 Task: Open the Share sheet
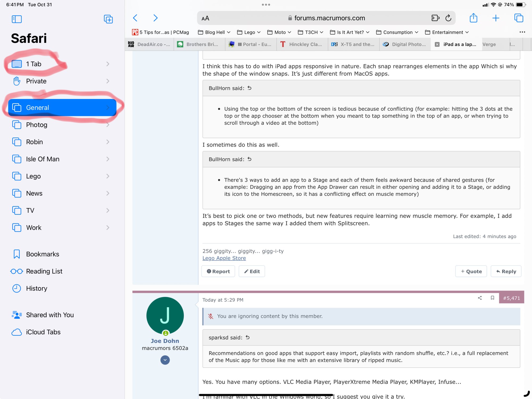pyautogui.click(x=473, y=18)
